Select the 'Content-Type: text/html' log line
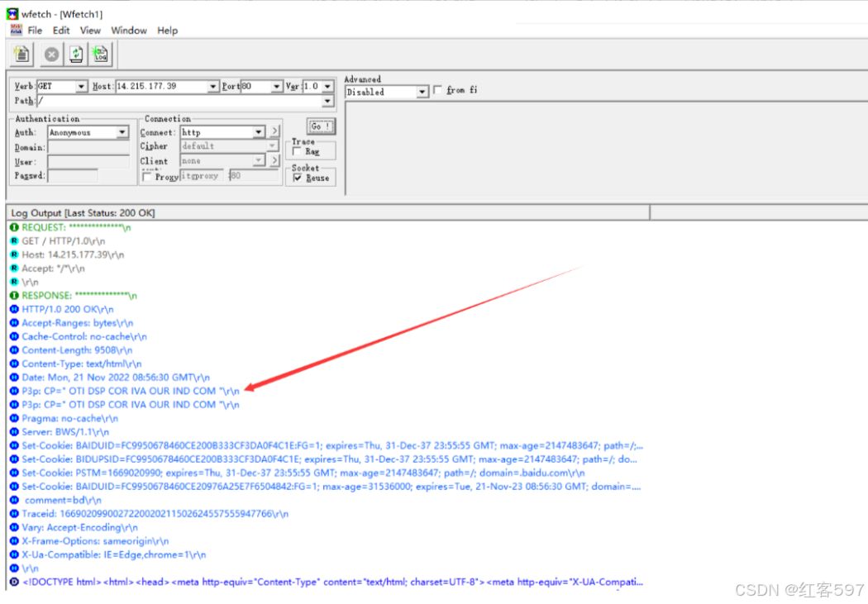868x604 pixels. [81, 364]
